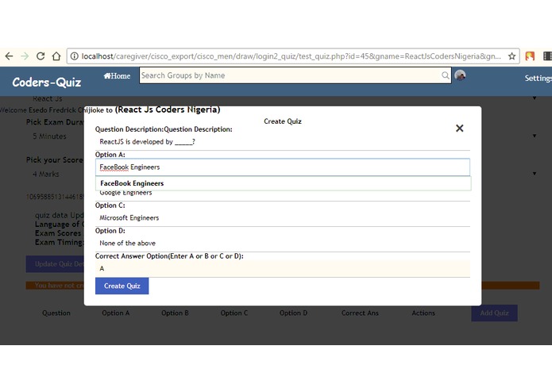Edit Option C field Microsoft Engineers
552x392 pixels.
(x=282, y=218)
